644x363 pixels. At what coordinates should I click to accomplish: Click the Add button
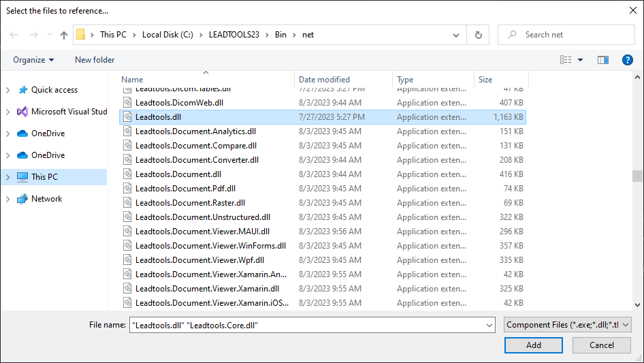click(x=534, y=345)
